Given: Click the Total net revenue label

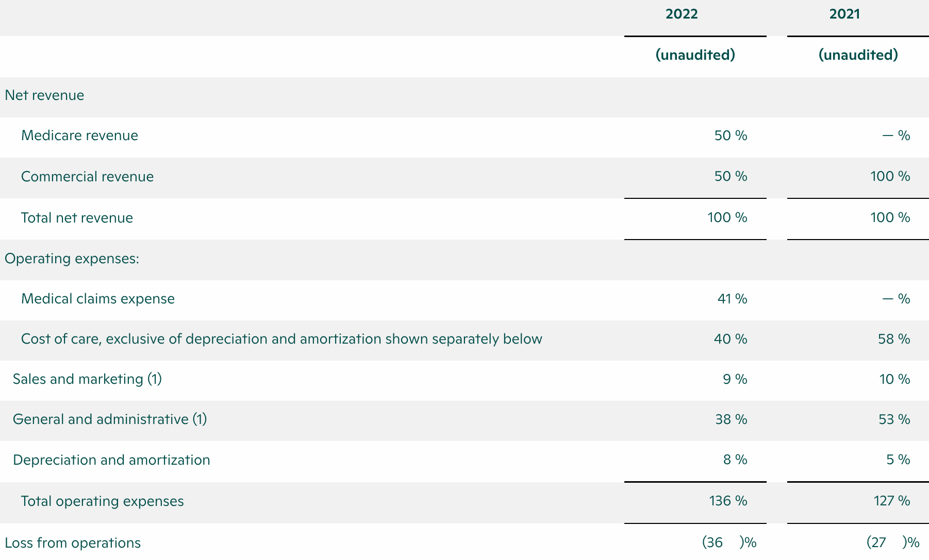Looking at the screenshot, I should click(x=77, y=218).
